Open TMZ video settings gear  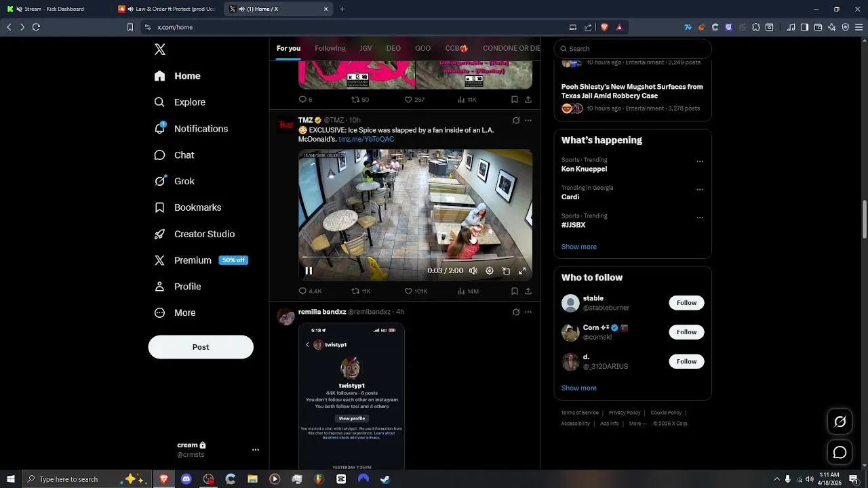[490, 271]
